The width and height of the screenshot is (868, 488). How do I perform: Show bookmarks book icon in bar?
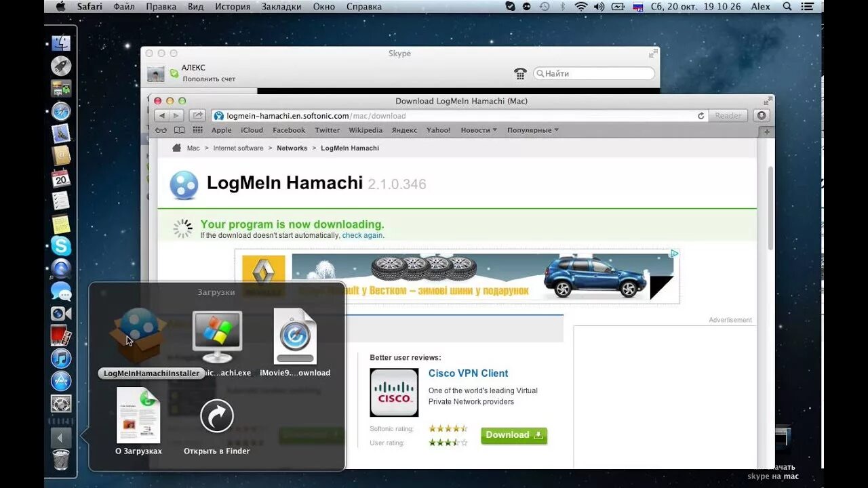tap(179, 130)
